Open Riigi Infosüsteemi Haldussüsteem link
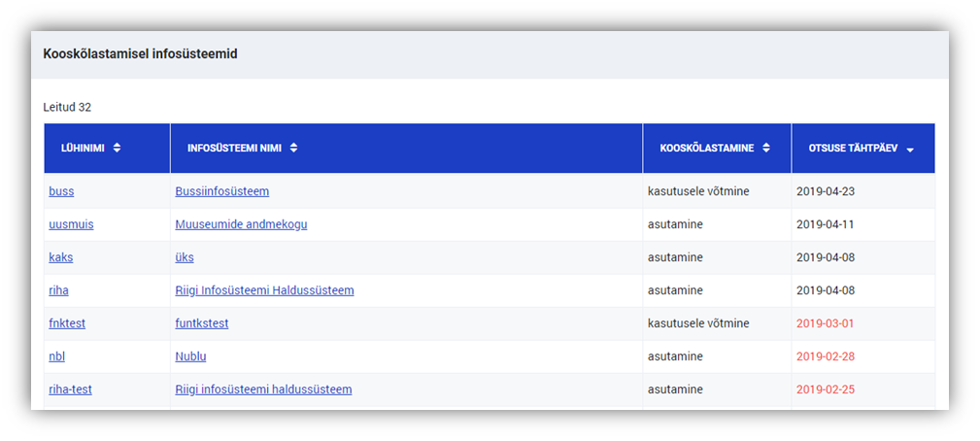Image resolution: width=980 pixels, height=441 pixels. 264,290
